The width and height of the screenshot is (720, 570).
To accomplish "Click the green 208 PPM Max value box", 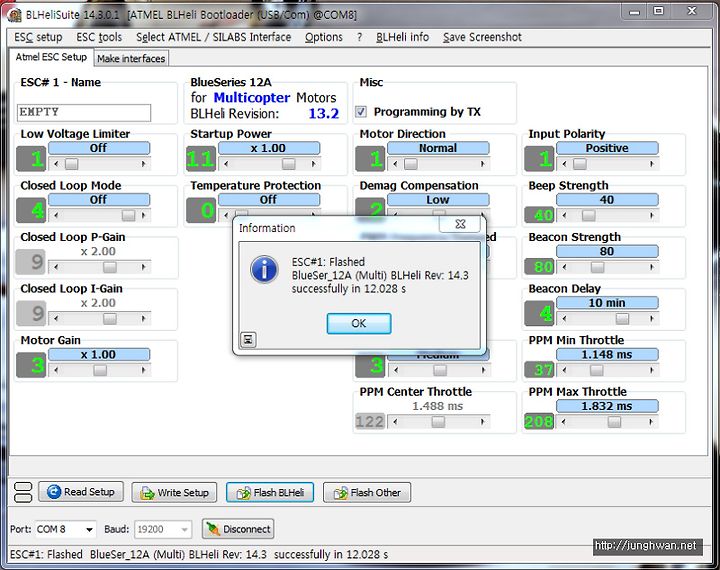I will tap(539, 422).
